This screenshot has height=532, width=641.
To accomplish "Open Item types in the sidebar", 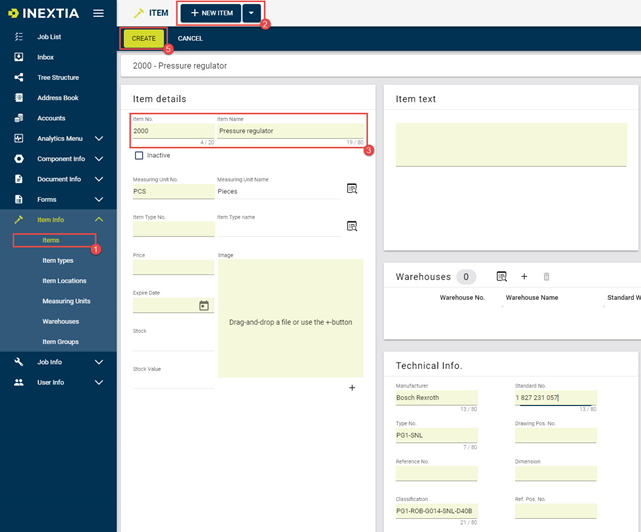I will point(58,260).
